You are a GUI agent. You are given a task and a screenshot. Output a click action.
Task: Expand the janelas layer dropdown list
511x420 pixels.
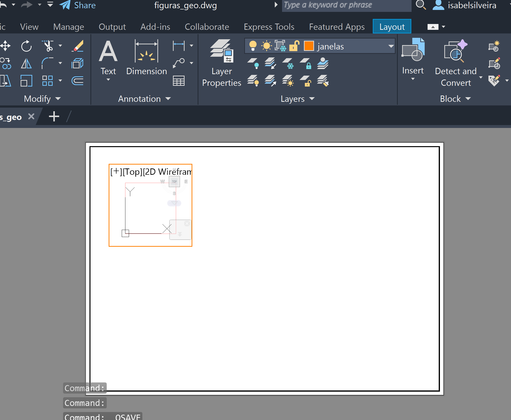coord(390,46)
